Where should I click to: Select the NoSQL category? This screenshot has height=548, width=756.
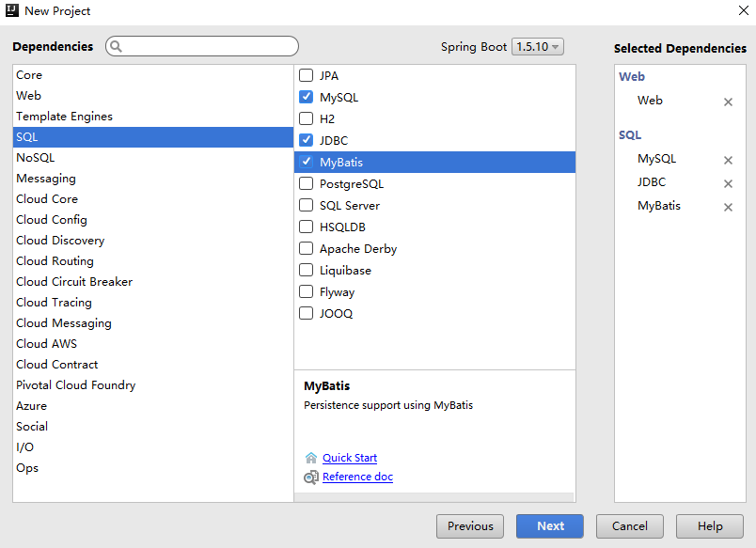pos(36,158)
